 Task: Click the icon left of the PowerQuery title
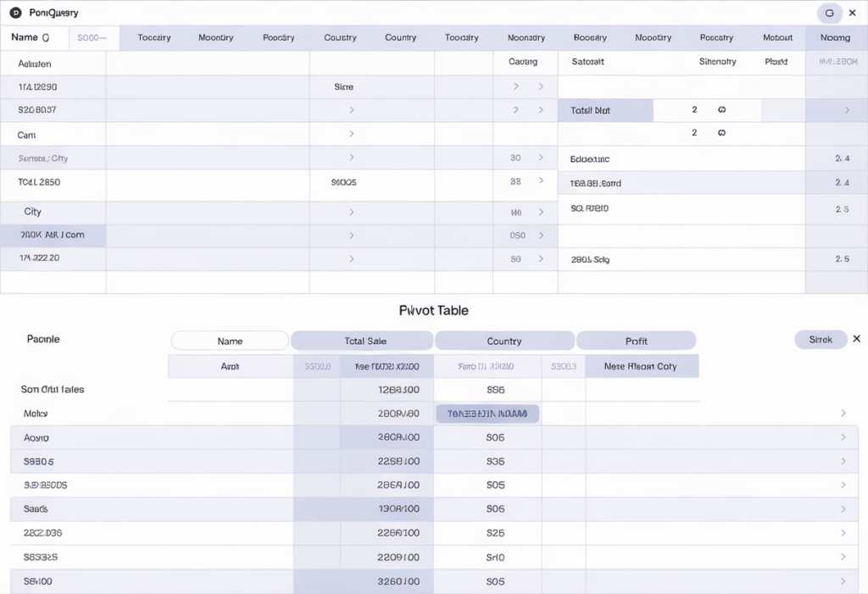(15, 12)
